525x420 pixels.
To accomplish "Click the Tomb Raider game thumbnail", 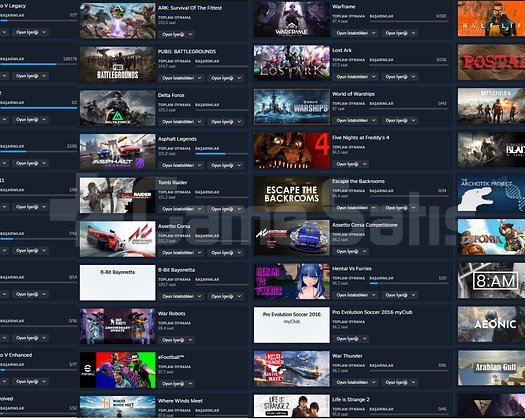I will 118,196.
